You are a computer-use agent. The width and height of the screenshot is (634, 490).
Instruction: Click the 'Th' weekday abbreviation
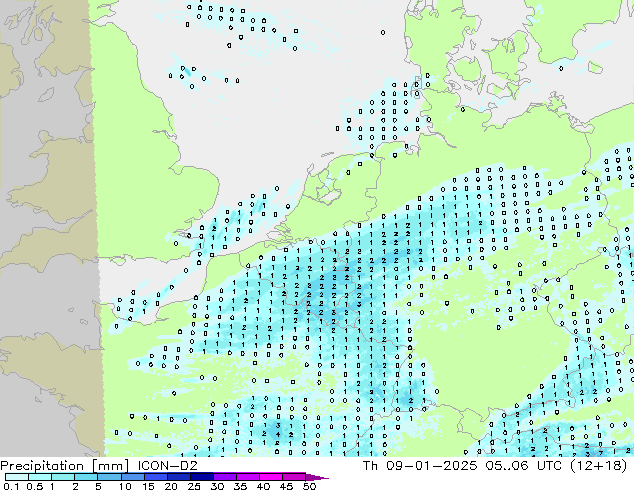pos(370,465)
